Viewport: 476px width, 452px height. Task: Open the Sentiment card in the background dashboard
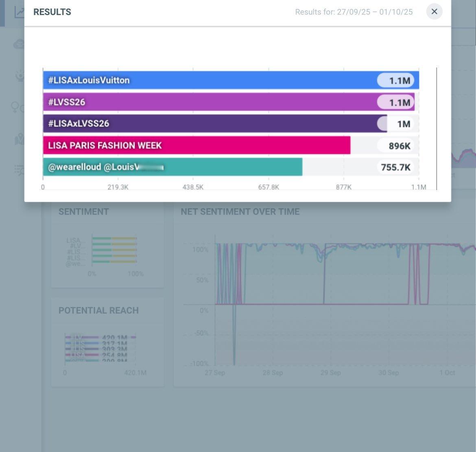point(108,245)
